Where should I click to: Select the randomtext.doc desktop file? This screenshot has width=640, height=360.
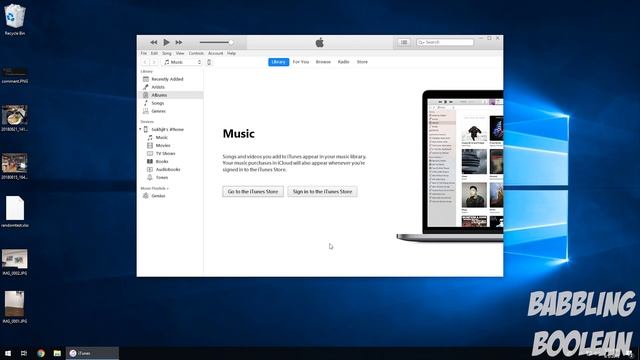15,212
